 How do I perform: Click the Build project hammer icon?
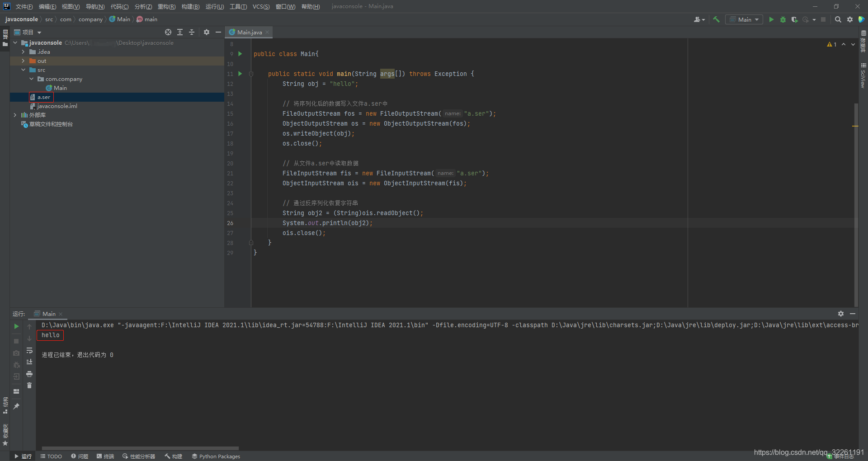716,19
